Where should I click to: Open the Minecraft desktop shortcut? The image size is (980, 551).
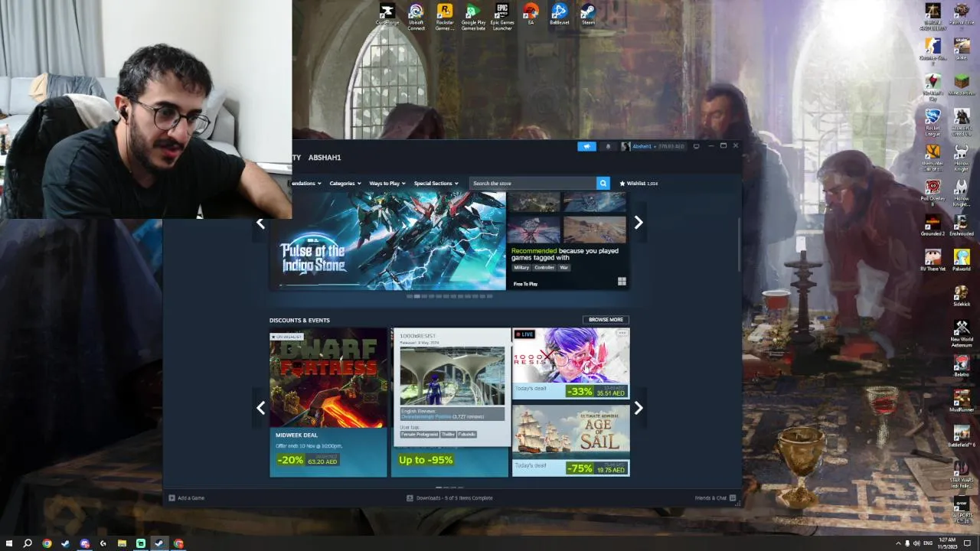962,85
